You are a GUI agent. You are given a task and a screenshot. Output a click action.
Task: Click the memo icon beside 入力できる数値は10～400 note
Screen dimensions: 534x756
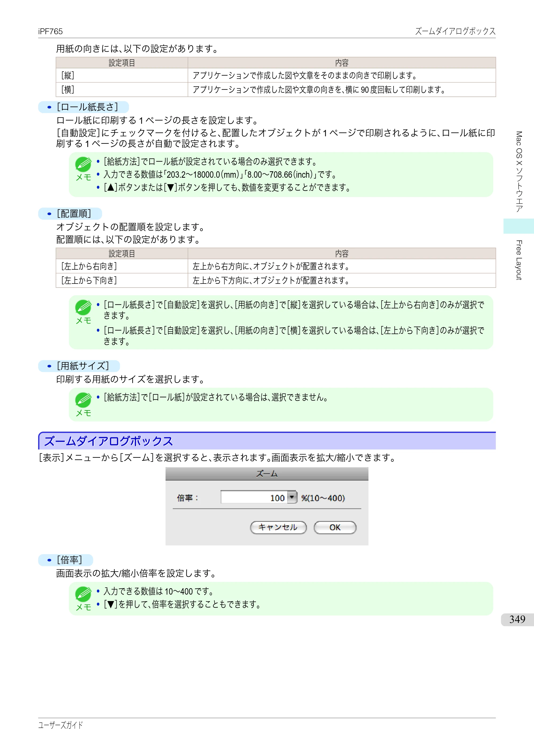(83, 594)
